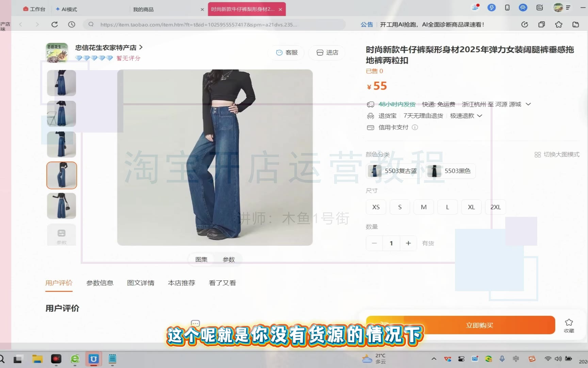Open the 图文详情 section tab

[x=141, y=283]
